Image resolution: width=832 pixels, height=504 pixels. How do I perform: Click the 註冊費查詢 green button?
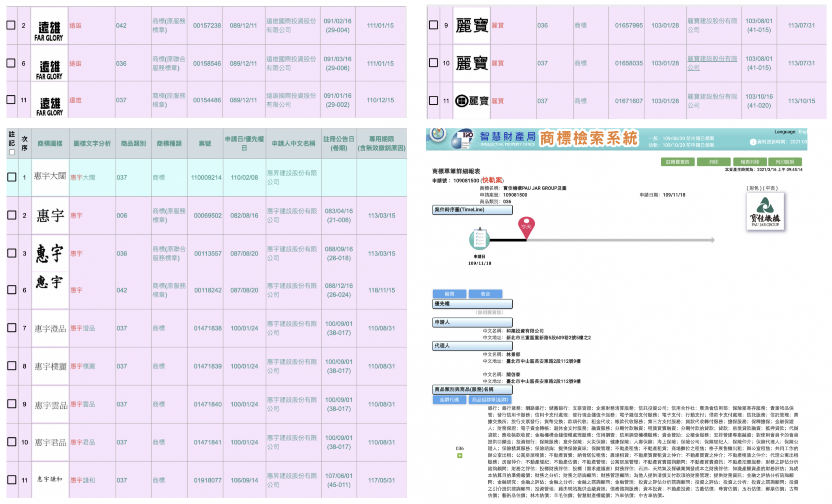point(677,162)
